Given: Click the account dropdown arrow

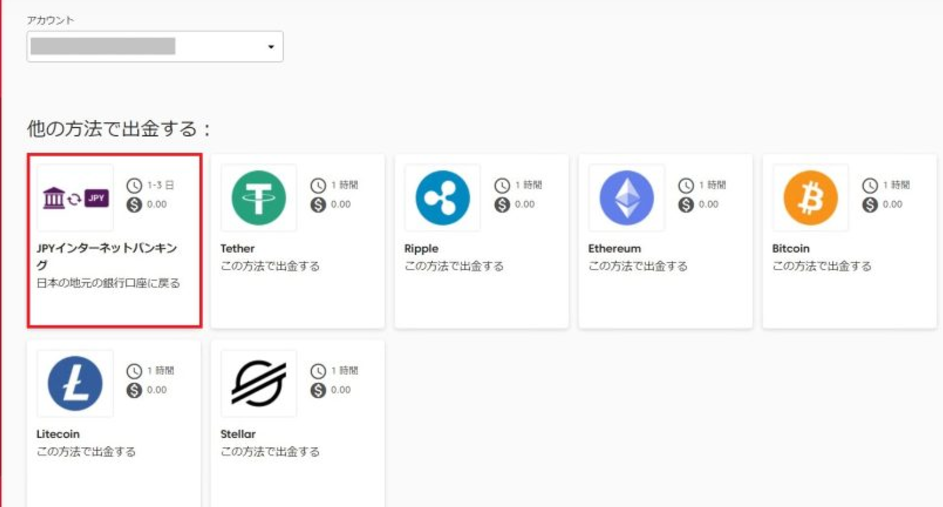Looking at the screenshot, I should tap(270, 47).
